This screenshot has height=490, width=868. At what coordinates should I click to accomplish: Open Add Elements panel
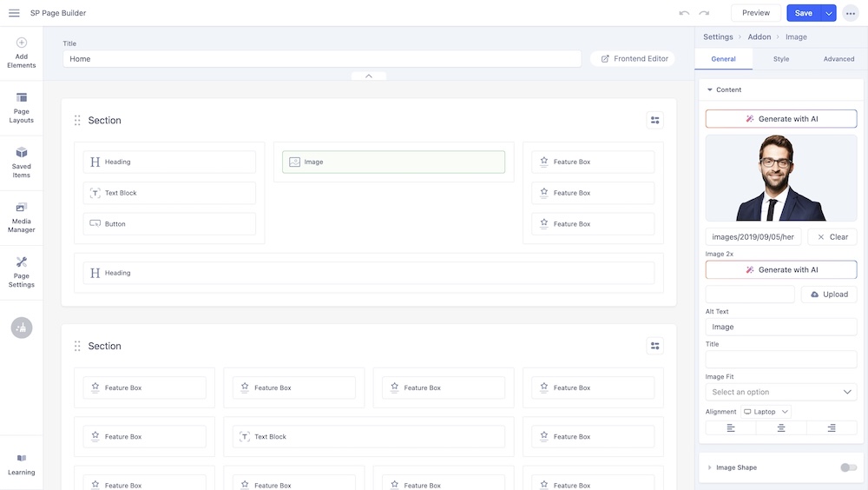(22, 53)
